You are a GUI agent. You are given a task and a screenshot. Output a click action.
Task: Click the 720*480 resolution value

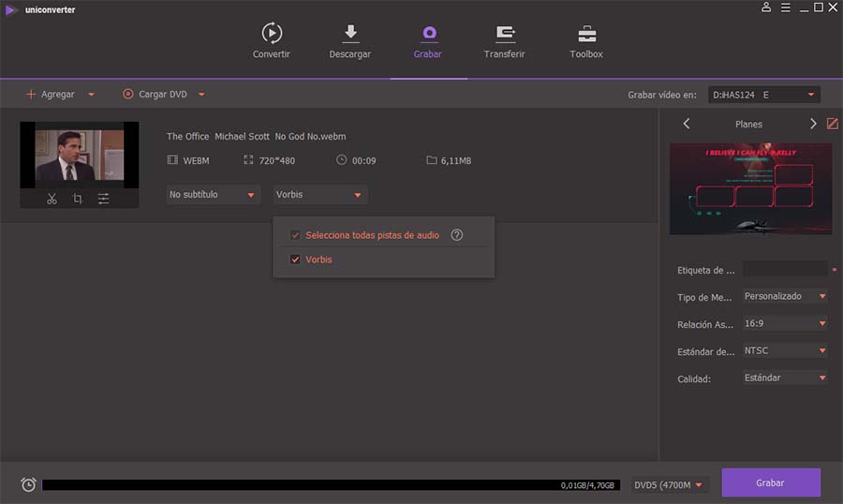277,161
